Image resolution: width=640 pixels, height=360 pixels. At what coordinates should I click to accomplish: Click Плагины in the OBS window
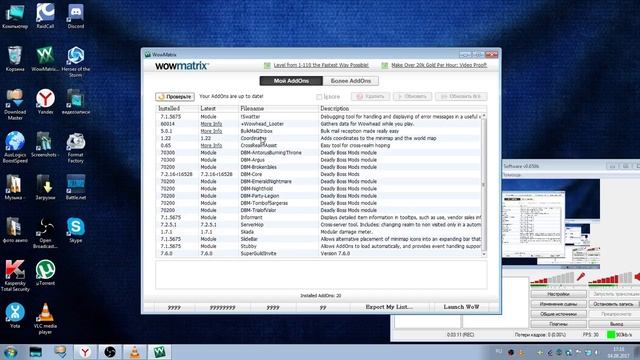click(558, 324)
